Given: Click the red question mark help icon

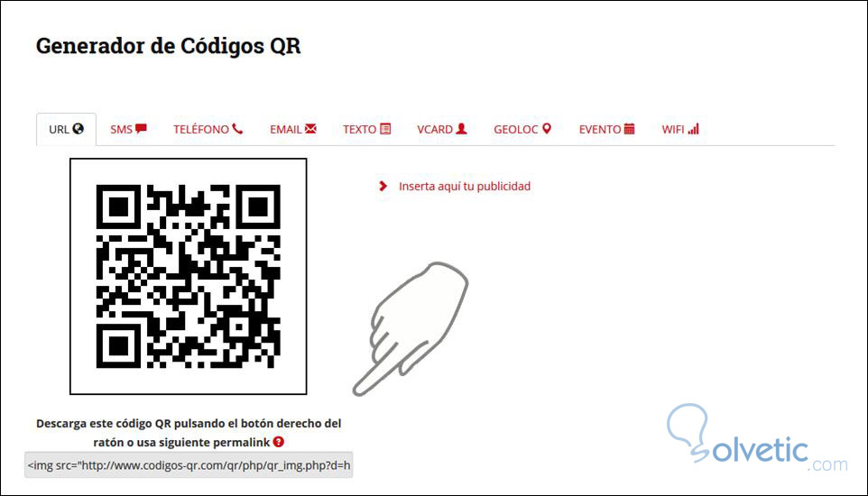Looking at the screenshot, I should [x=279, y=442].
